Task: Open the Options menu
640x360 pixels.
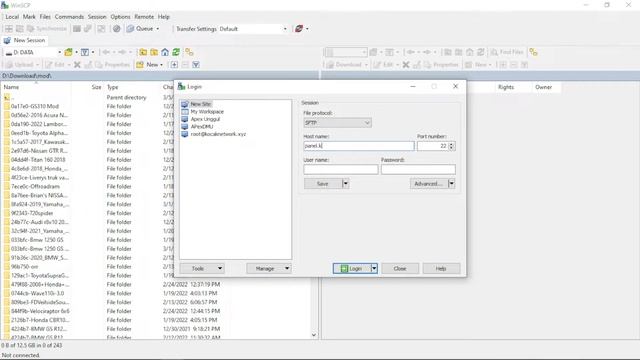Action: [120, 17]
